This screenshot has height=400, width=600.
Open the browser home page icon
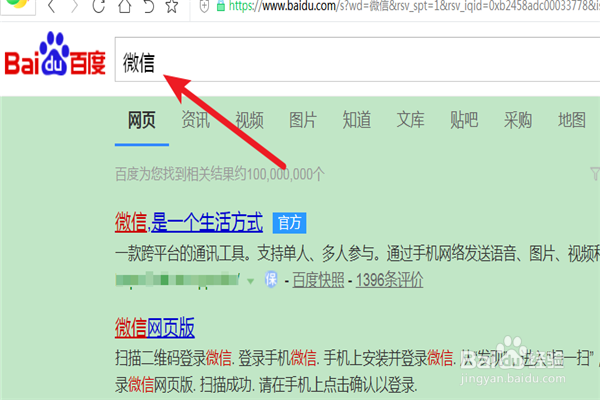pyautogui.click(x=124, y=7)
